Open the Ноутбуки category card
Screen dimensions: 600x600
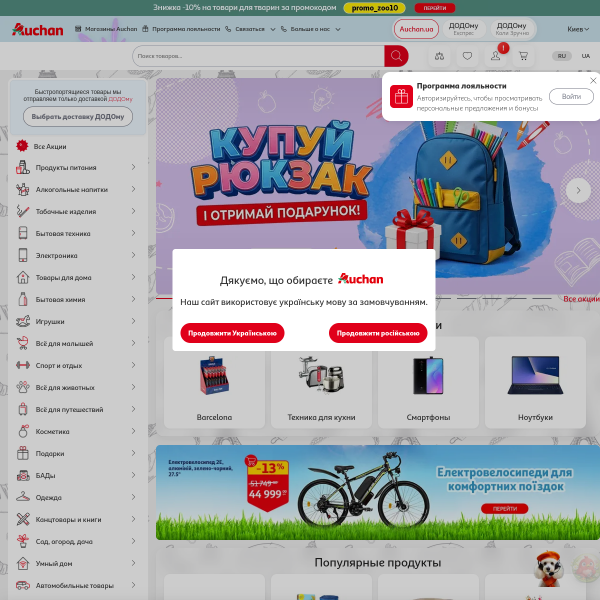pyautogui.click(x=535, y=383)
